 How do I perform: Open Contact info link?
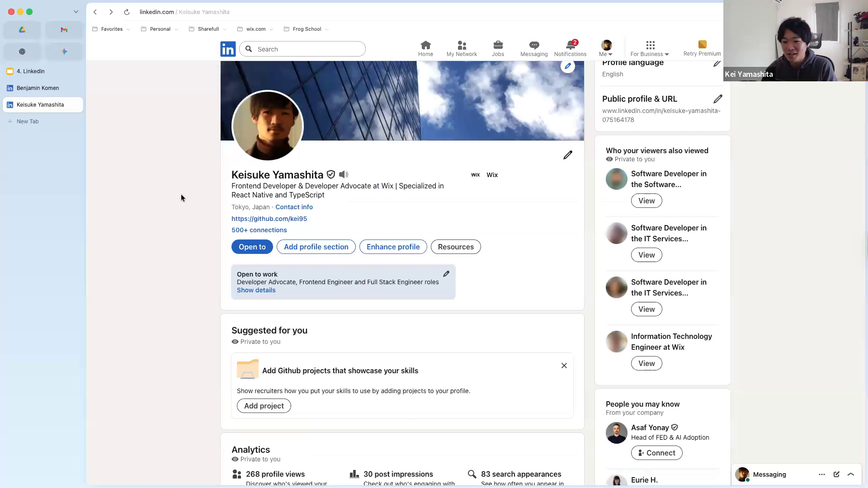coord(294,207)
